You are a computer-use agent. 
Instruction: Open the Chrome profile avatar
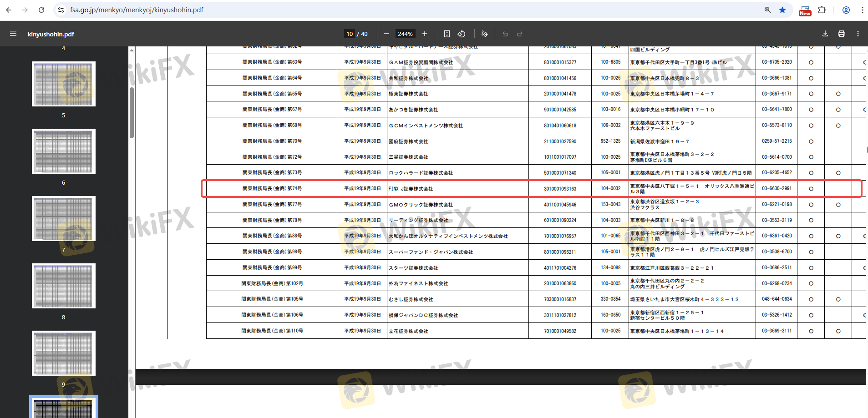tap(846, 10)
